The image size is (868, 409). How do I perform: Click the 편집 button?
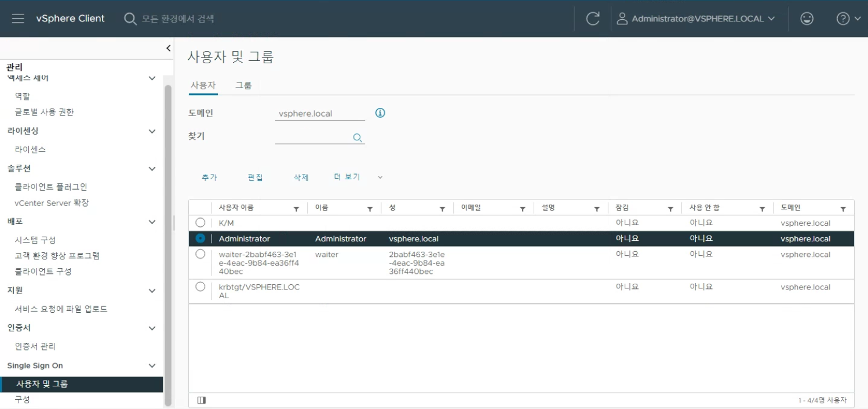[255, 178]
